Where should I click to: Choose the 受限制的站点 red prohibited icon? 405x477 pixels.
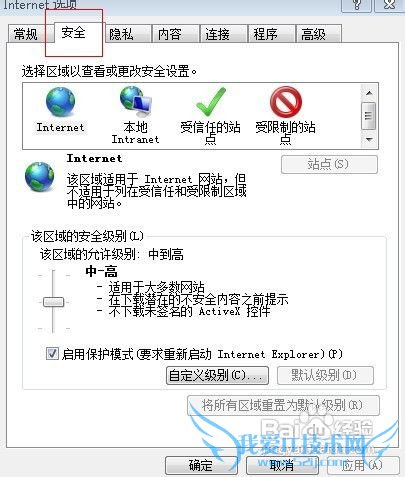(x=286, y=101)
